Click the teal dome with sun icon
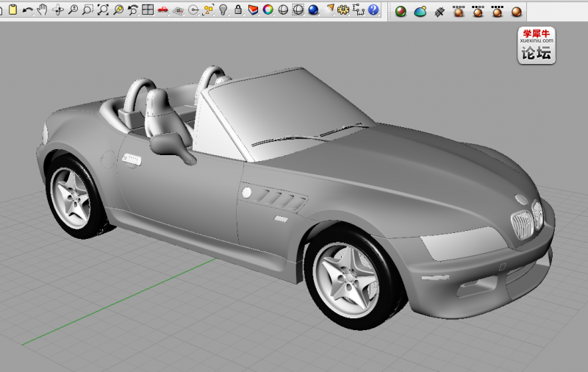 (420, 12)
